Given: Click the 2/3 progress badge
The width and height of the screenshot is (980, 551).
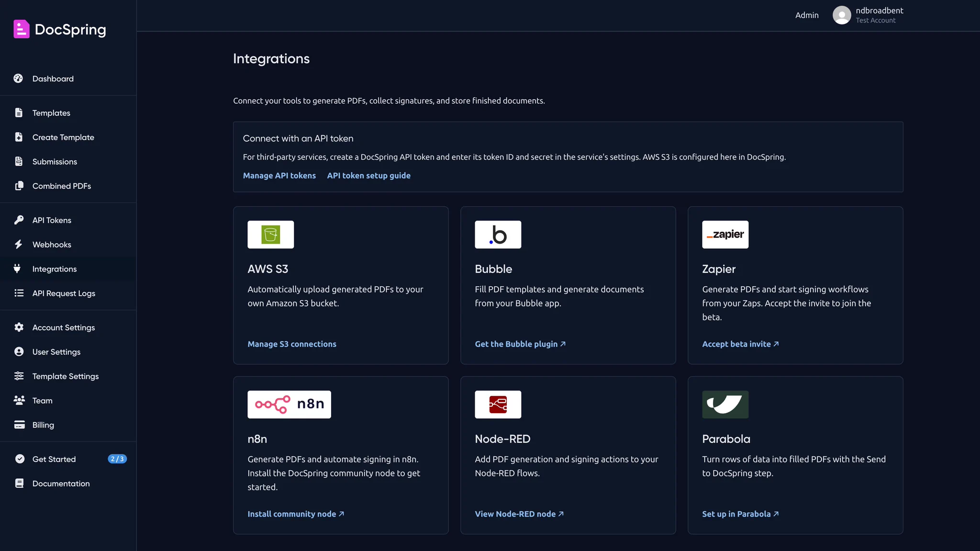Looking at the screenshot, I should (x=117, y=459).
